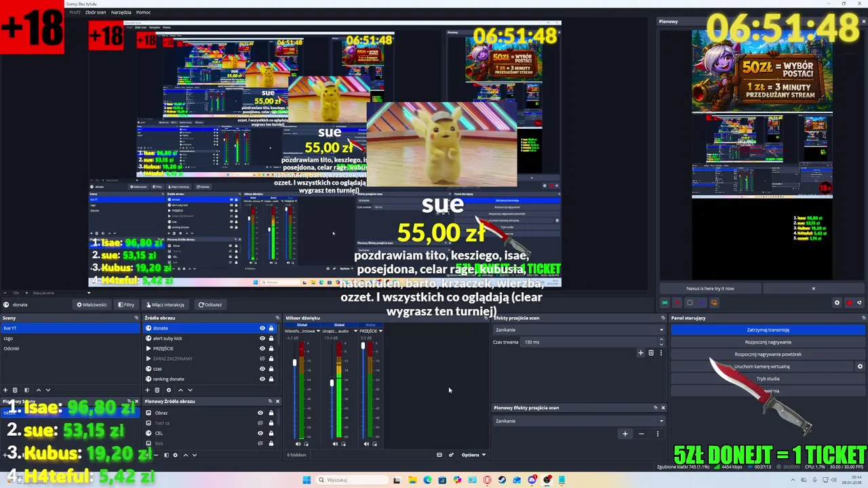Image resolution: width=868 pixels, height=488 pixels.
Task: Delete transition with trash icon
Action: click(x=651, y=352)
